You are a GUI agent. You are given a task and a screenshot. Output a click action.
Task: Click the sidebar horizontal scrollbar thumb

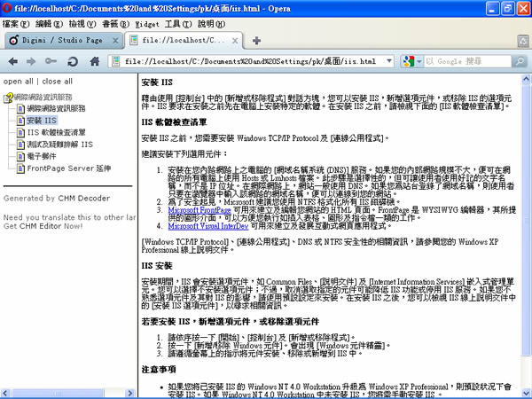(x=58, y=393)
